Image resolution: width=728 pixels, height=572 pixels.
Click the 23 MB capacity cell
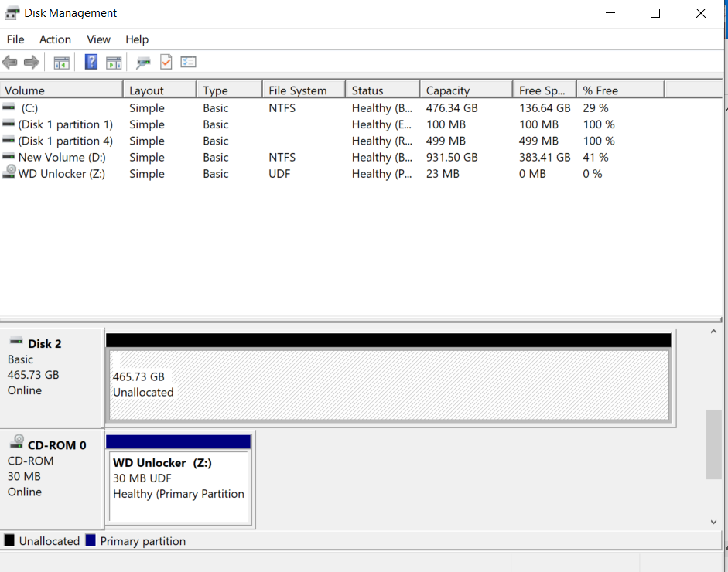point(443,174)
